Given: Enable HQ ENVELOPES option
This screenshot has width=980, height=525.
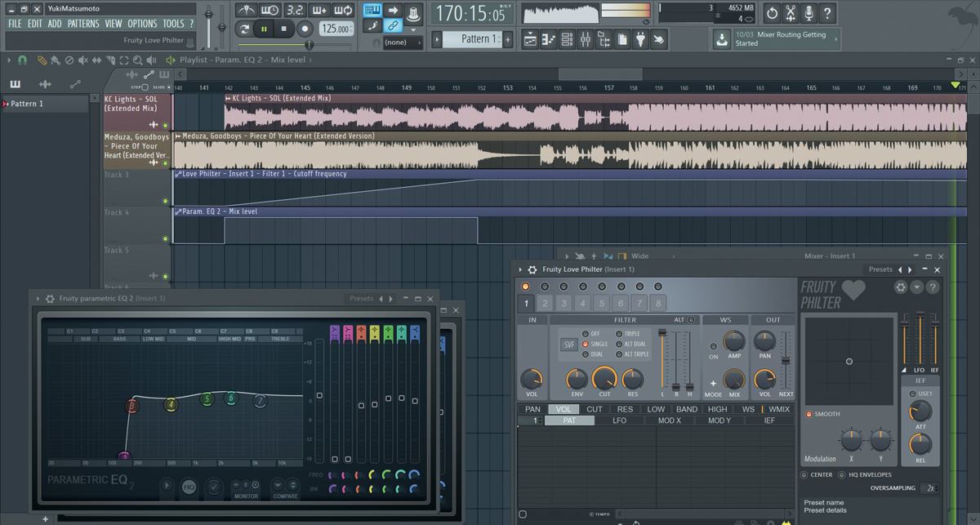Looking at the screenshot, I should click(x=843, y=474).
